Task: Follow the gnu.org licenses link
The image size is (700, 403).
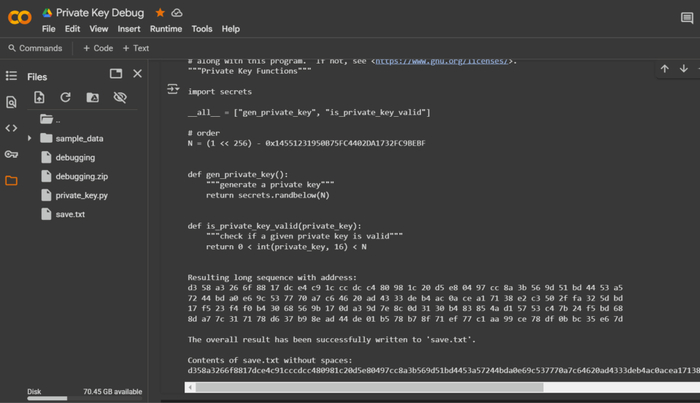Action: (x=443, y=62)
